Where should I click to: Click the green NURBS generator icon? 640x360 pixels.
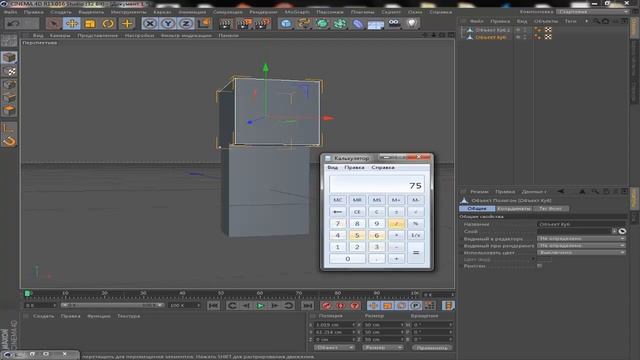pos(322,24)
